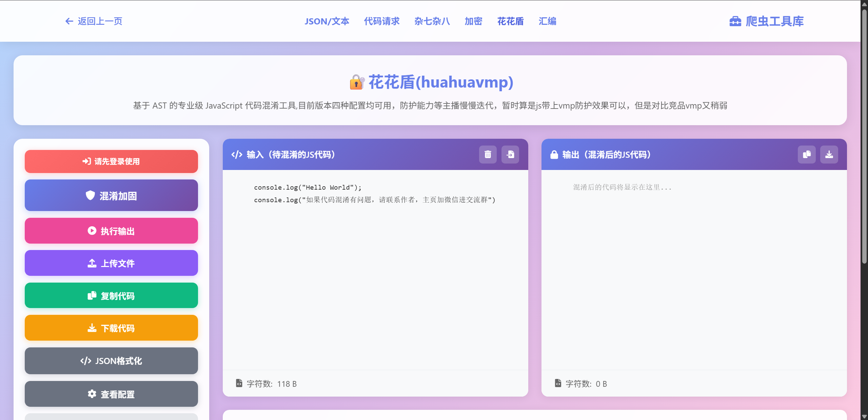Click the scrollbar down arrow
Image resolution: width=868 pixels, height=420 pixels.
(x=864, y=417)
